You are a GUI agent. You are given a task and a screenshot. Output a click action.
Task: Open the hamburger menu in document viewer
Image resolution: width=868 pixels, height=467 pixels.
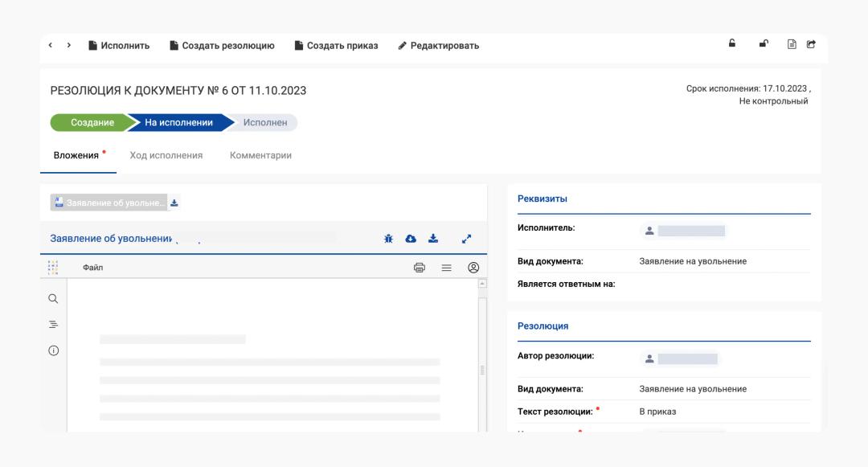pyautogui.click(x=446, y=268)
